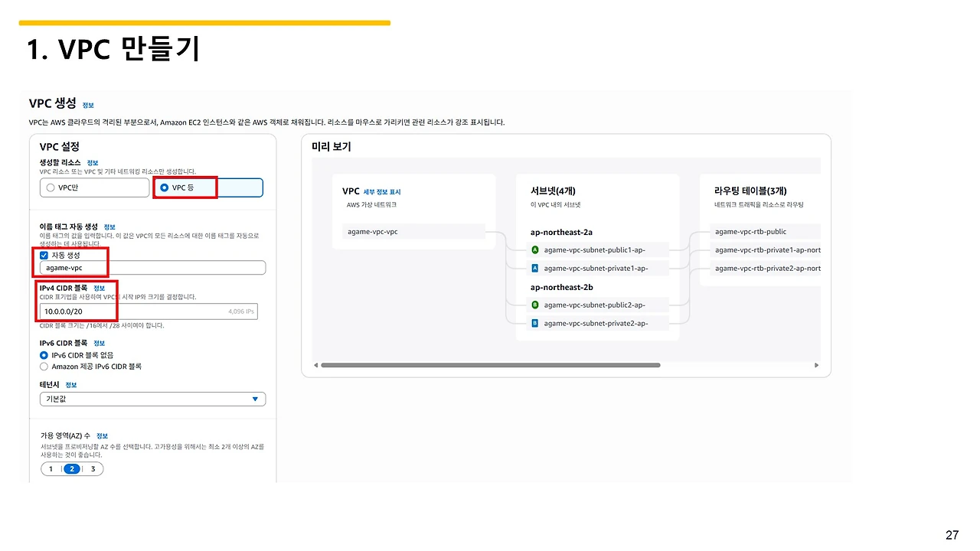Click the blue B icon for subnet private2
Screen dimensions: 980x551
tap(535, 323)
